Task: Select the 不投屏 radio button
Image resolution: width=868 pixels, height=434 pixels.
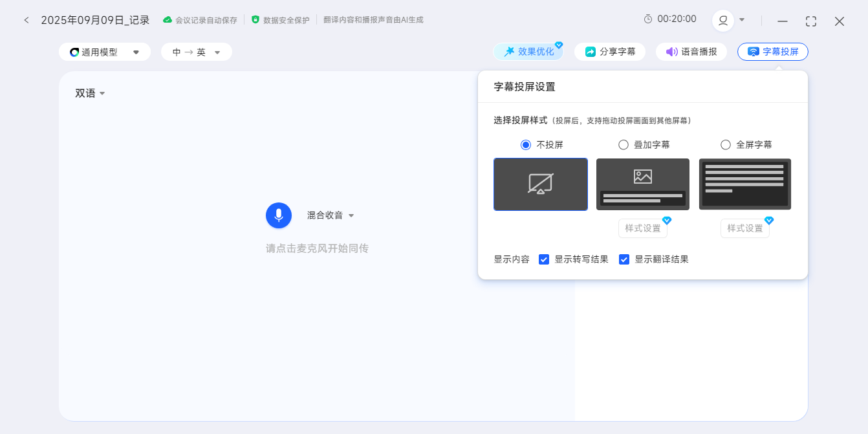Action: [x=526, y=145]
